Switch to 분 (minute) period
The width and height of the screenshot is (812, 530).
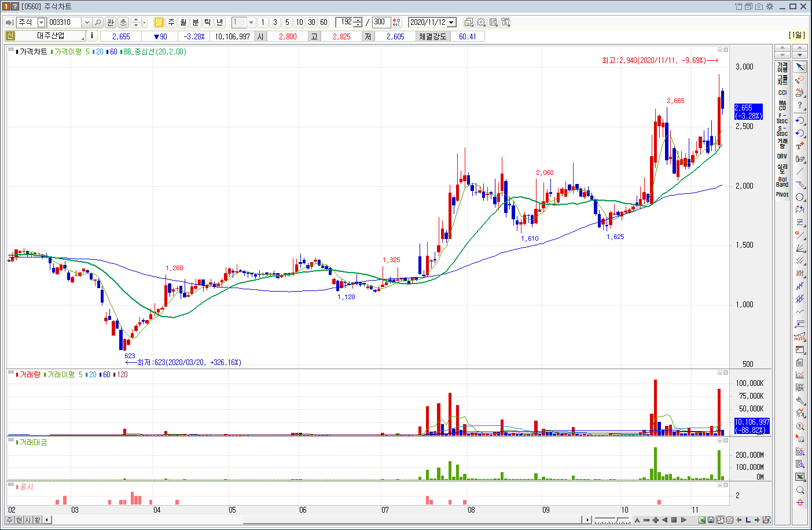(196, 22)
